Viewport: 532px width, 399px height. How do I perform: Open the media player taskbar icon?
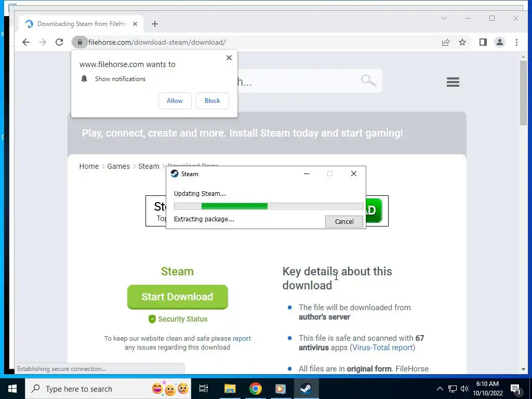point(281,389)
